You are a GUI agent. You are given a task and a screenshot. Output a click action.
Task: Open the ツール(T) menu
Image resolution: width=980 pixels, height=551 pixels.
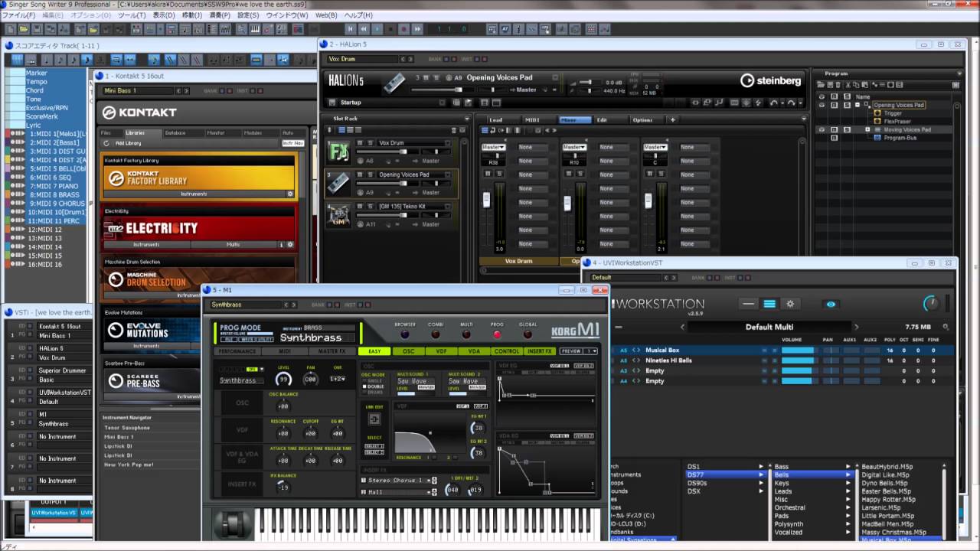pos(132,15)
